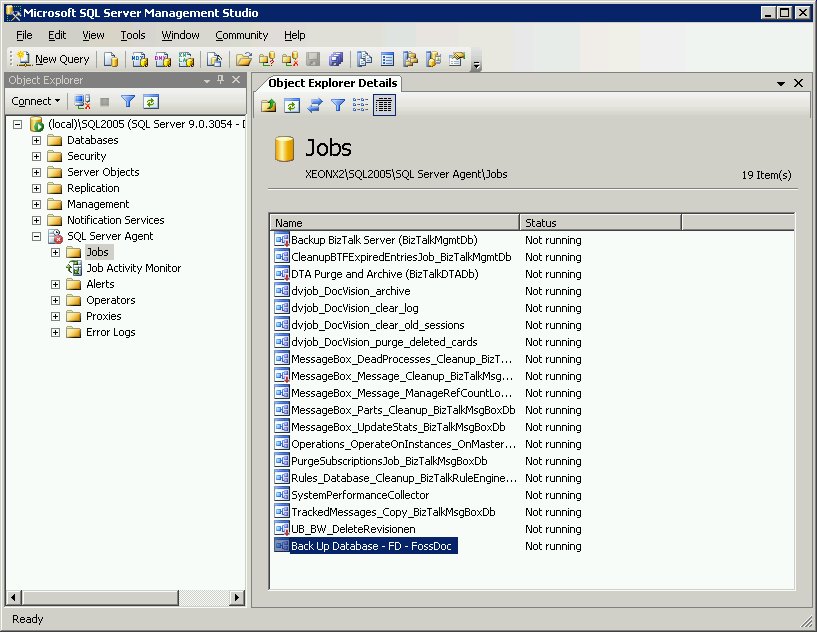This screenshot has height=632, width=817.
Task: Click the Open File folder icon
Action: point(243,59)
